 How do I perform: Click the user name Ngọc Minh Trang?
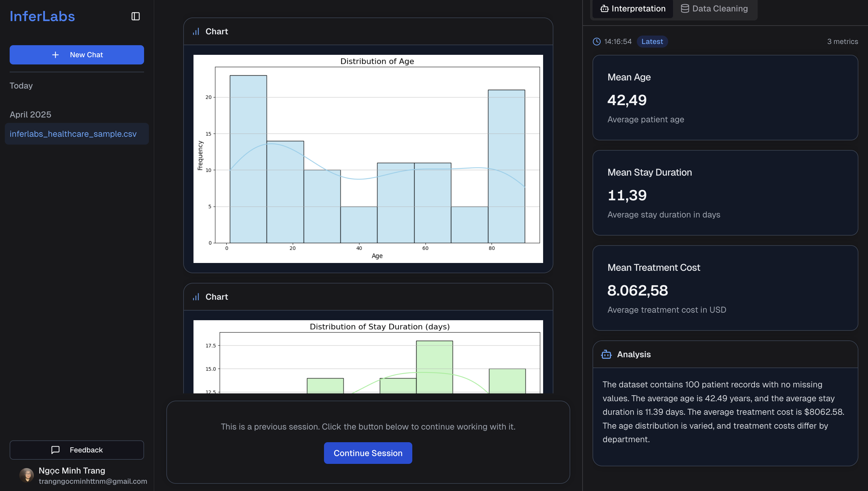tap(72, 471)
